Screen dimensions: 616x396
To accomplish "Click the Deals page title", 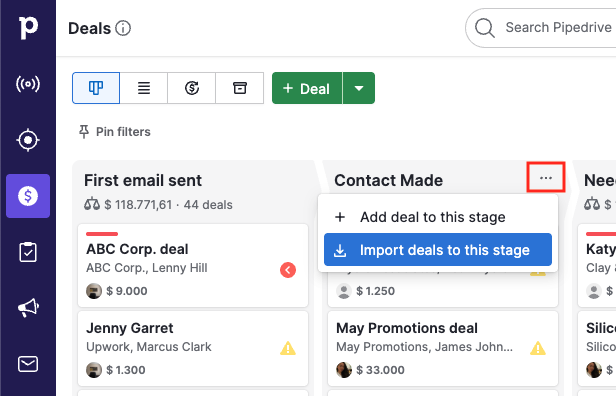I will pyautogui.click(x=90, y=28).
